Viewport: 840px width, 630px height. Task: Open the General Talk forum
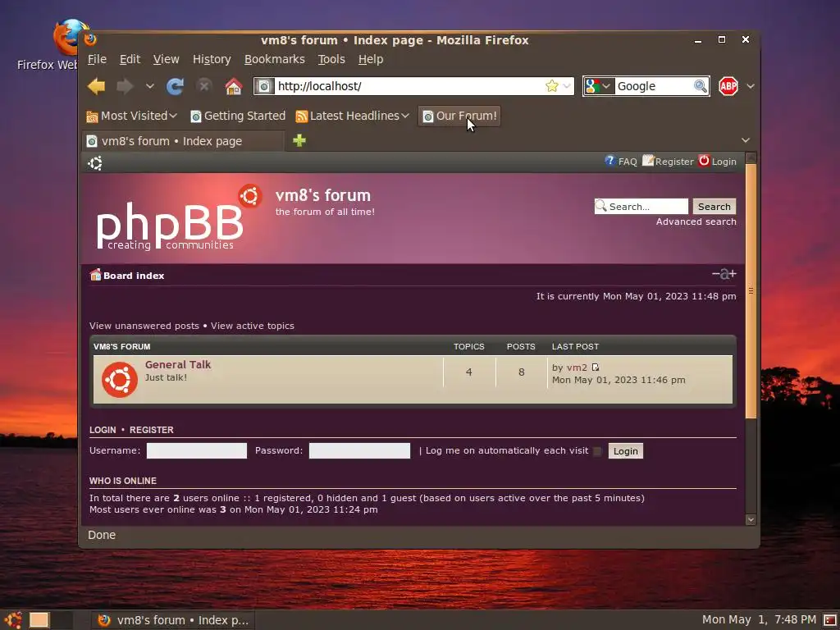point(178,364)
